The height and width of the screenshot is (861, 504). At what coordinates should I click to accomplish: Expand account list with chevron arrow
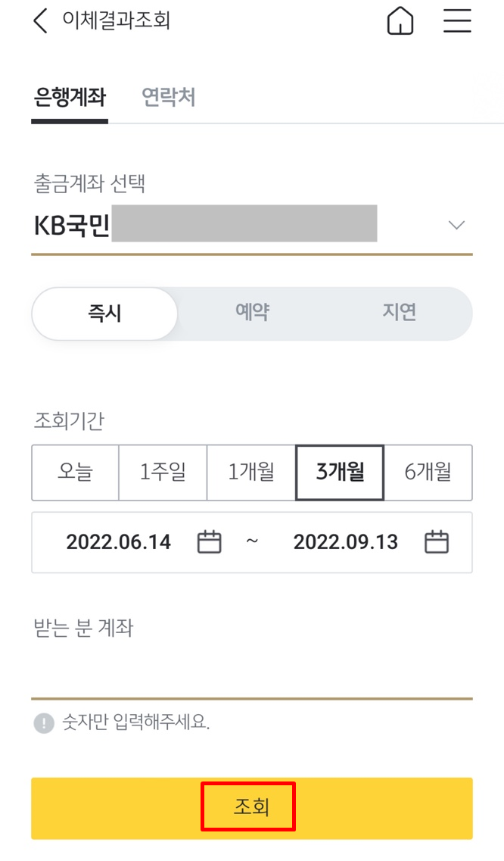click(x=456, y=225)
